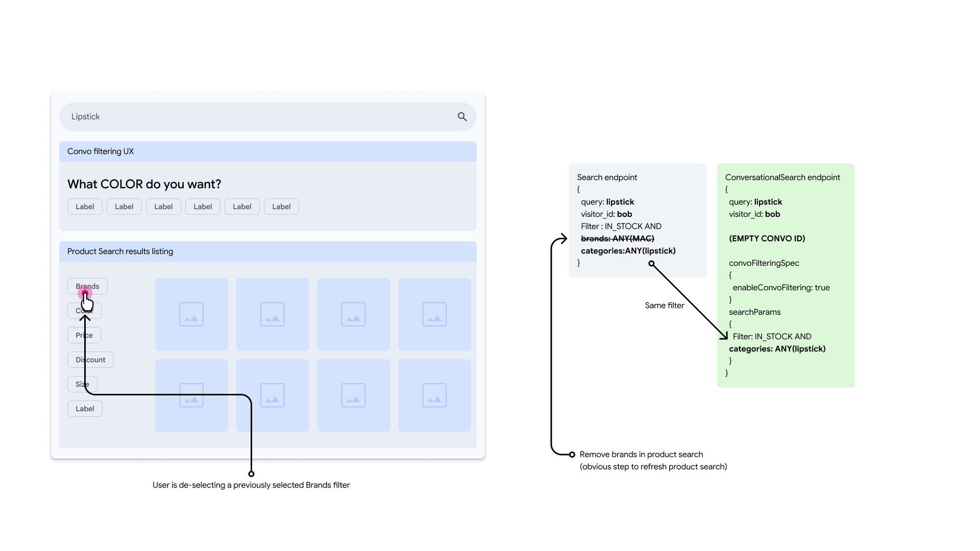Select the first Label chip under COLOR question
The height and width of the screenshot is (551, 980).
[x=85, y=207]
